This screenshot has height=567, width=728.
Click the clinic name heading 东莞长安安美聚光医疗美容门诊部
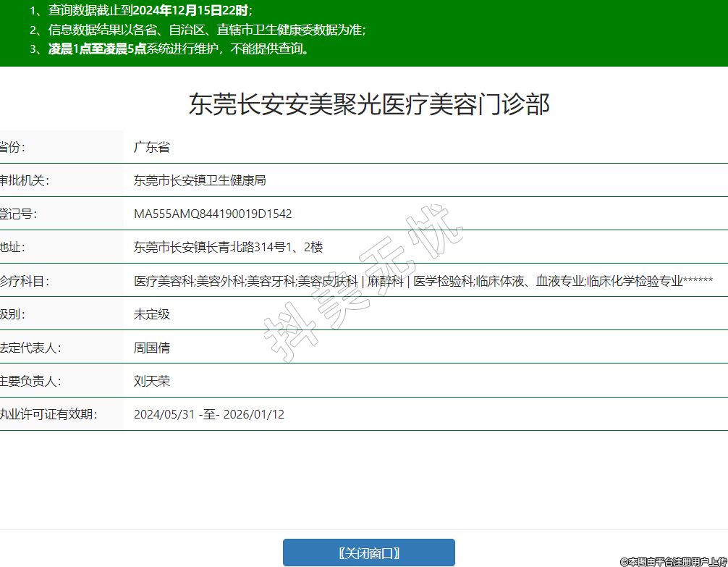369,104
